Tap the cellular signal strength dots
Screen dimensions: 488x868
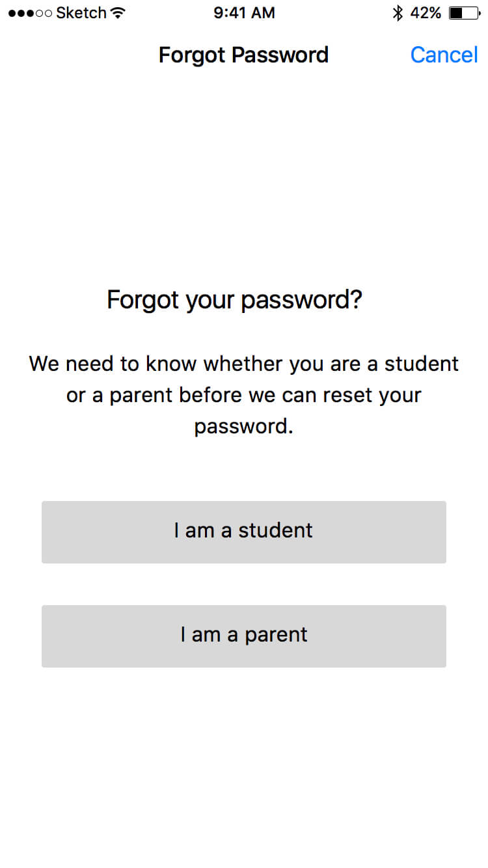click(x=30, y=13)
